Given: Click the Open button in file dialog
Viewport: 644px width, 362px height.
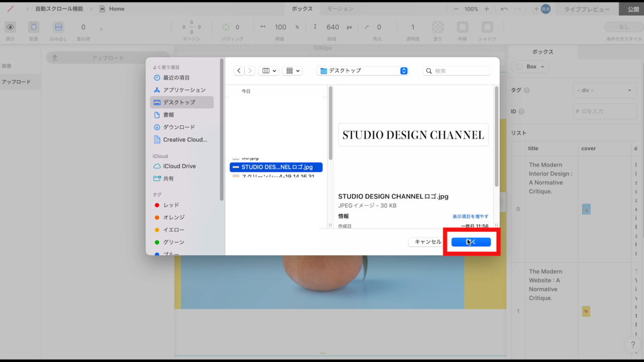Looking at the screenshot, I should (471, 242).
